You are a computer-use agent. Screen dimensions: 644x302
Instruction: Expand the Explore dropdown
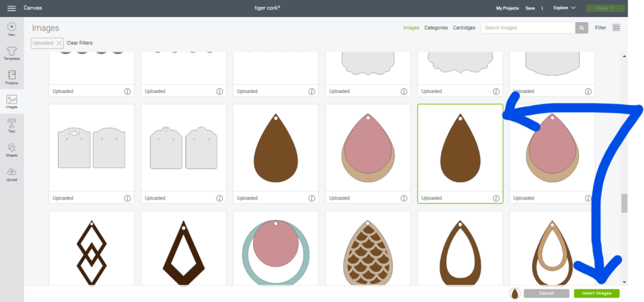(564, 8)
